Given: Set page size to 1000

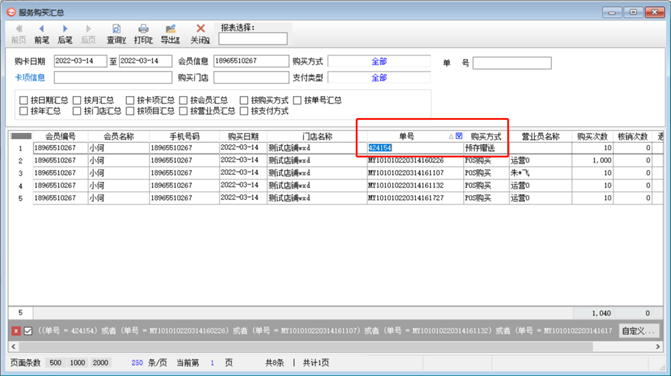Looking at the screenshot, I should tap(77, 363).
